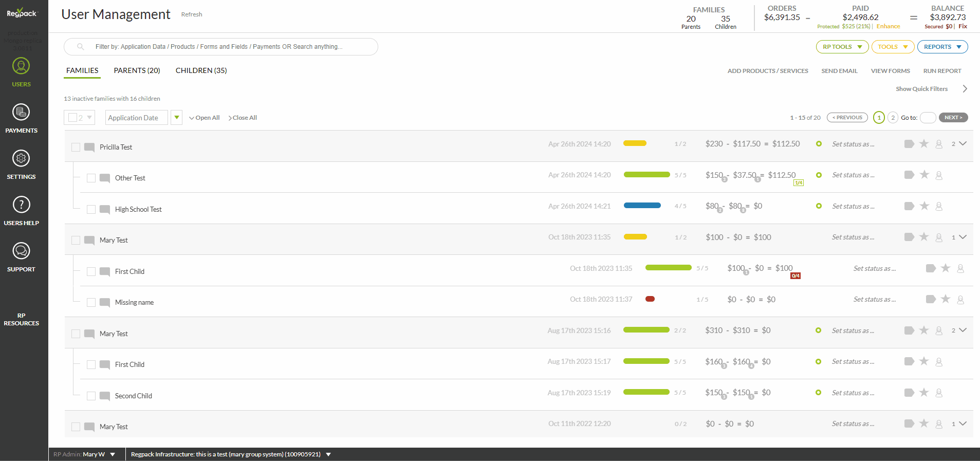Click Open All link

[x=205, y=118]
